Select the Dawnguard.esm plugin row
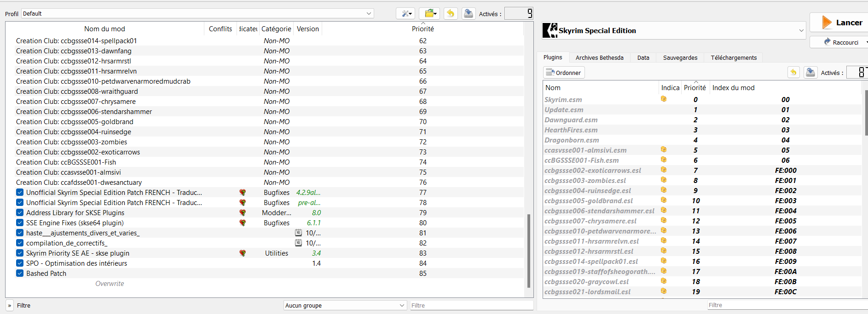Image resolution: width=868 pixels, height=314 pixels. [702, 120]
